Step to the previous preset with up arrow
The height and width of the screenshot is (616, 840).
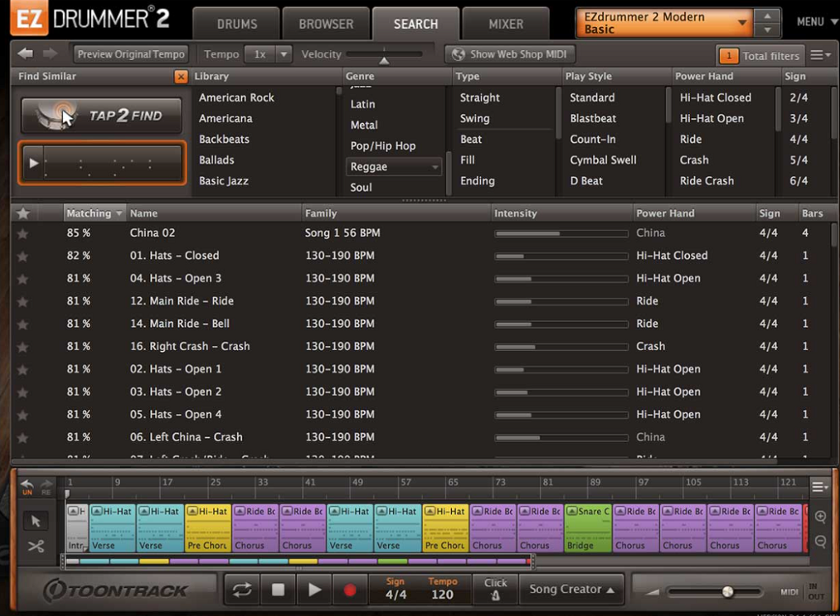coord(767,16)
